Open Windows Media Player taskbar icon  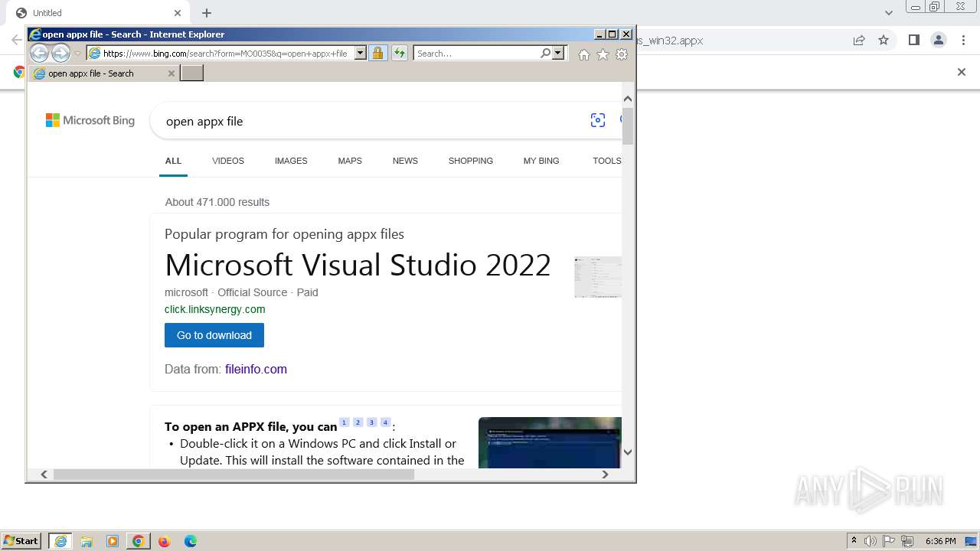pos(113,541)
